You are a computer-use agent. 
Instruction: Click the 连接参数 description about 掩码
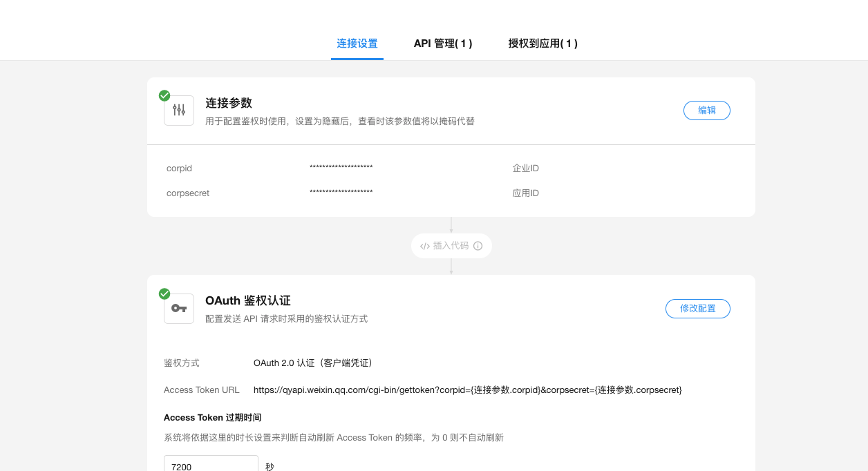pos(340,122)
